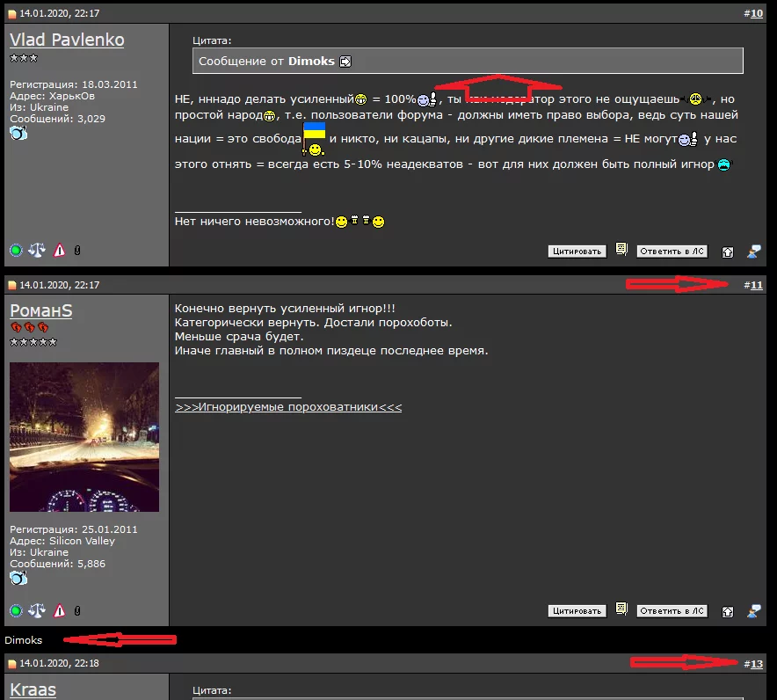Image resolution: width=777 pixels, height=700 pixels.
Task: Click quick reply icon in Vlad Pavlenko's post
Action: [754, 252]
